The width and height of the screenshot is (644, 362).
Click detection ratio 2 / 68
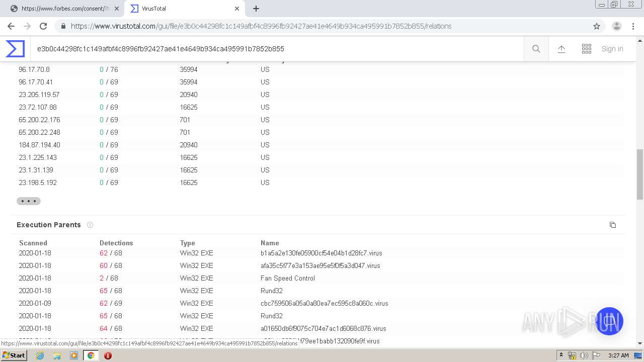[x=109, y=278]
